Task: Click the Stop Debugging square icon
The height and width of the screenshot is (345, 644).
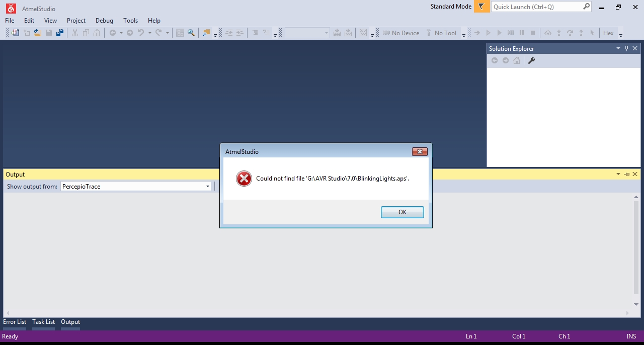Action: pyautogui.click(x=533, y=33)
